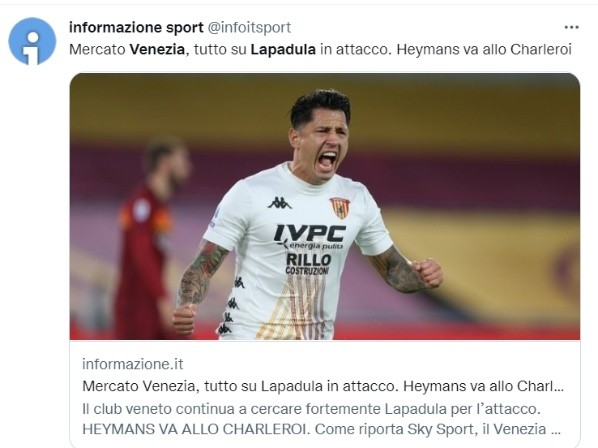Open the informazione sport account name
The width and height of the screenshot is (598, 448).
click(136, 27)
